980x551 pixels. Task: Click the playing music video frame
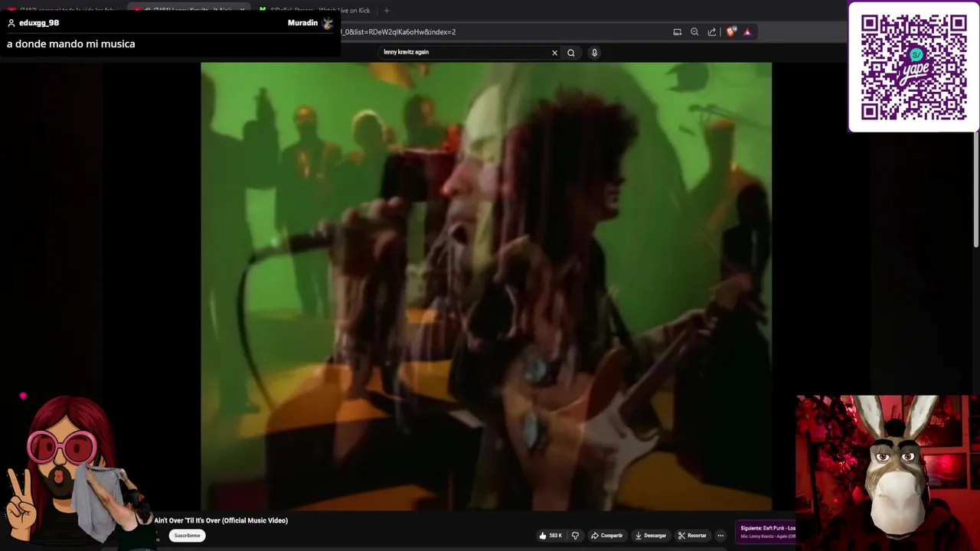pos(486,285)
